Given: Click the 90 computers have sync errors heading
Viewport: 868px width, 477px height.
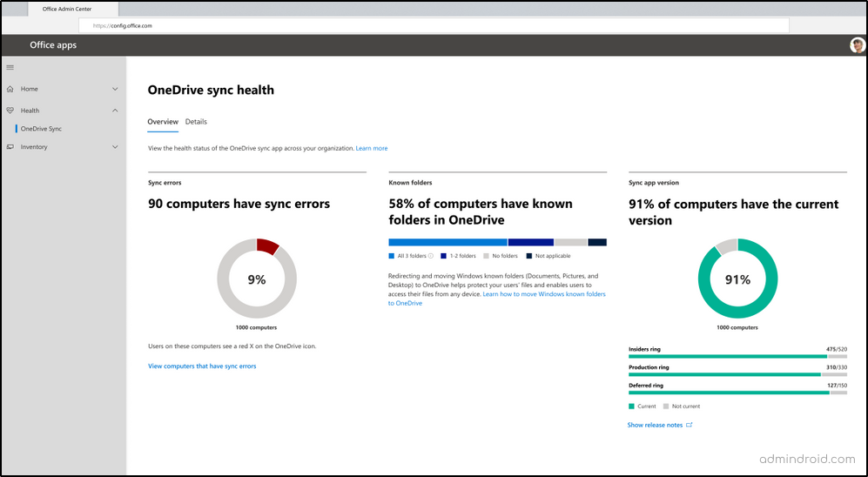Looking at the screenshot, I should click(x=239, y=204).
